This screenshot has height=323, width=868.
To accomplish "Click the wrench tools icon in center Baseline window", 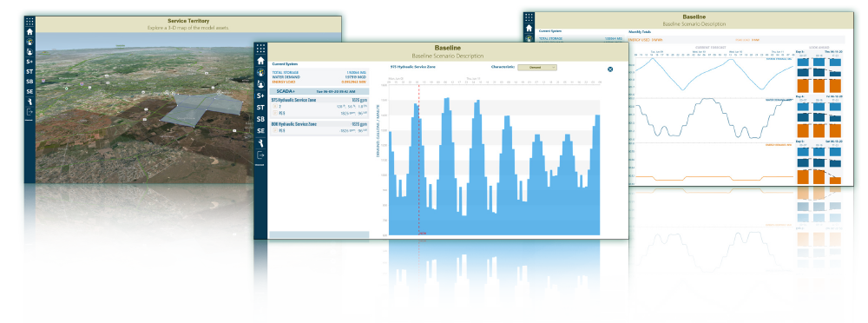I will click(x=260, y=143).
